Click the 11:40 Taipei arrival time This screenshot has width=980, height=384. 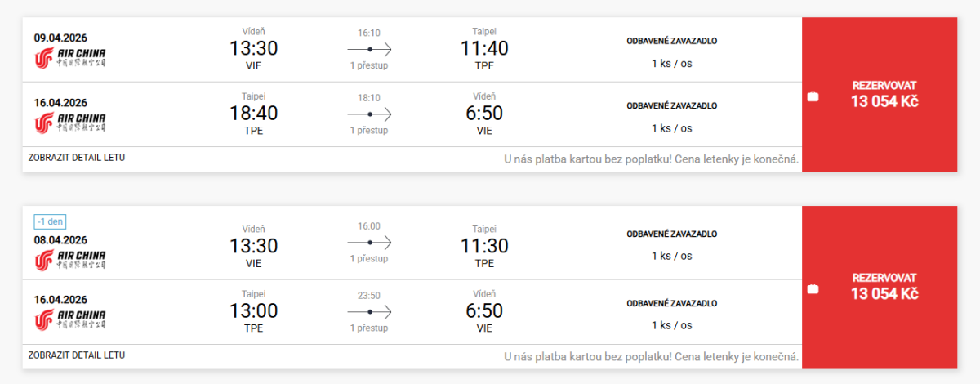click(484, 49)
